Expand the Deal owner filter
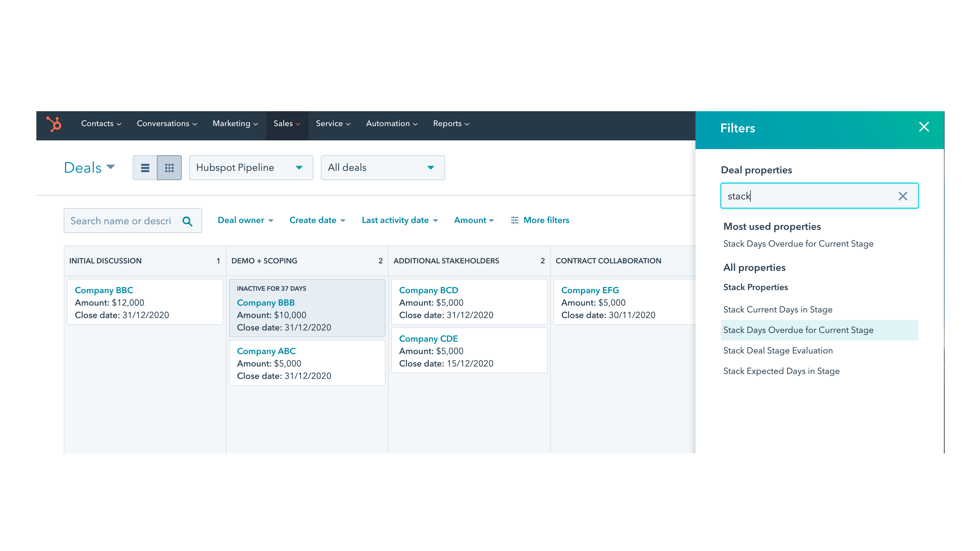This screenshot has width=980, height=551. pyautogui.click(x=245, y=220)
